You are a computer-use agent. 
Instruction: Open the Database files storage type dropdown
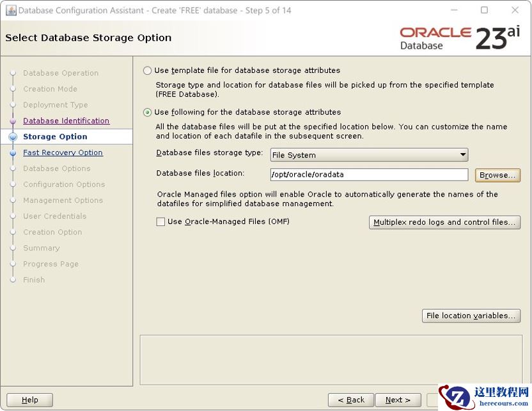369,155
